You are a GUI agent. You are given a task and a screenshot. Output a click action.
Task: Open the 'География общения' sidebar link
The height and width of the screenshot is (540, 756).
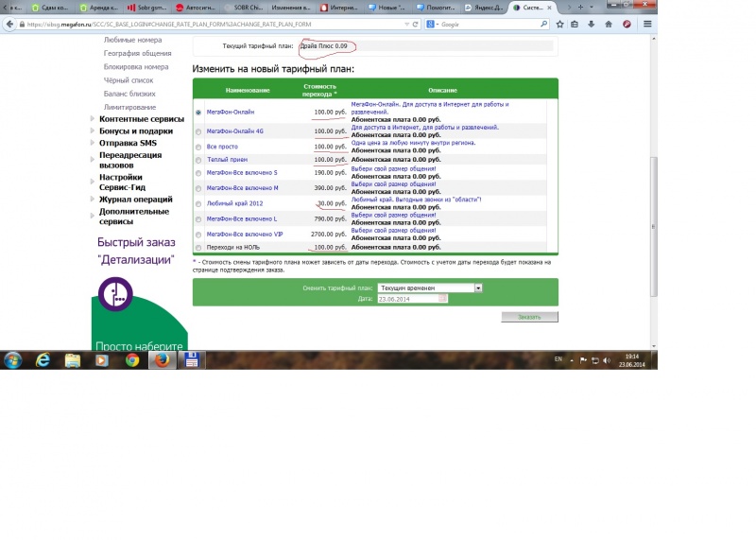click(137, 53)
